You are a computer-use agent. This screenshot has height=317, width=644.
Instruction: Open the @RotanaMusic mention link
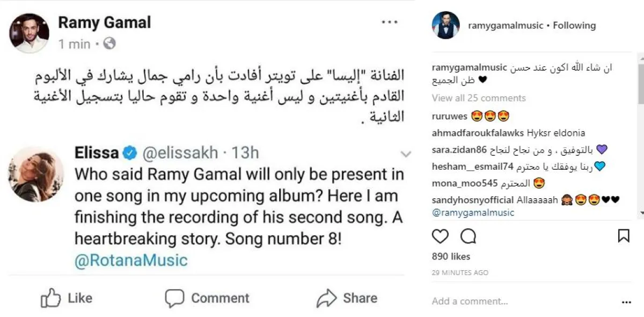(x=131, y=261)
